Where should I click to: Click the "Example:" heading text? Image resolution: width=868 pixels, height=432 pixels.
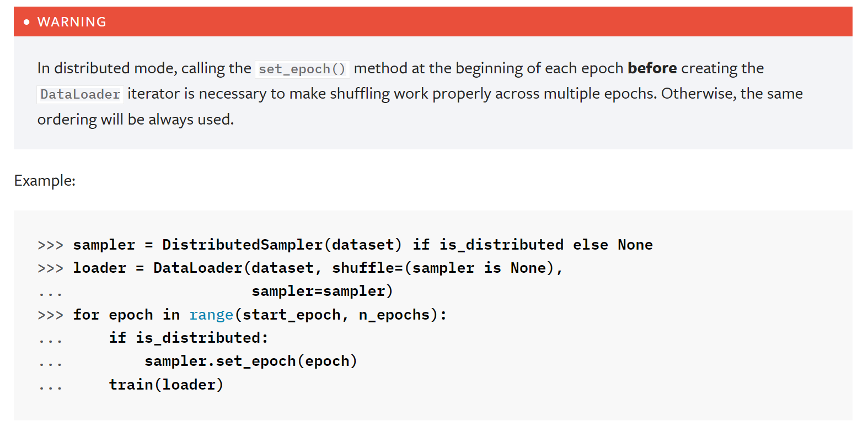click(x=45, y=180)
